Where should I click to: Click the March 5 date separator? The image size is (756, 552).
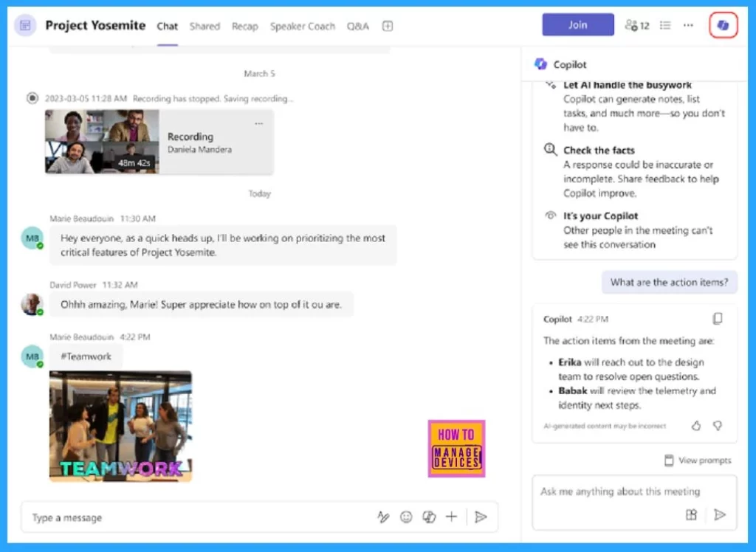coord(259,73)
